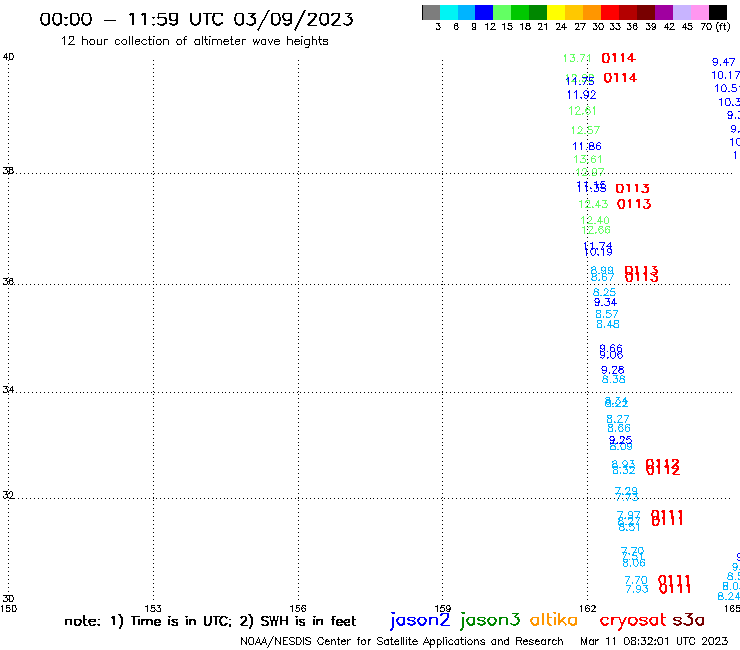Click the cyan swatch in the wave-height legend
This screenshot has width=740, height=650.
449,12
